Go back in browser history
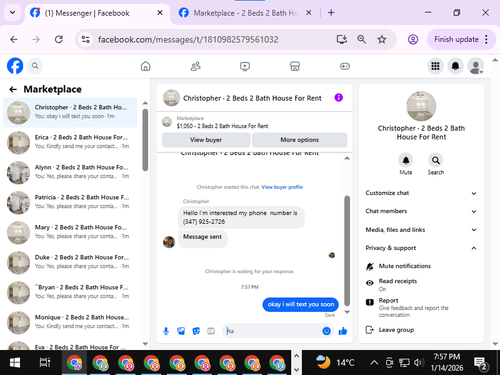 tap(14, 40)
